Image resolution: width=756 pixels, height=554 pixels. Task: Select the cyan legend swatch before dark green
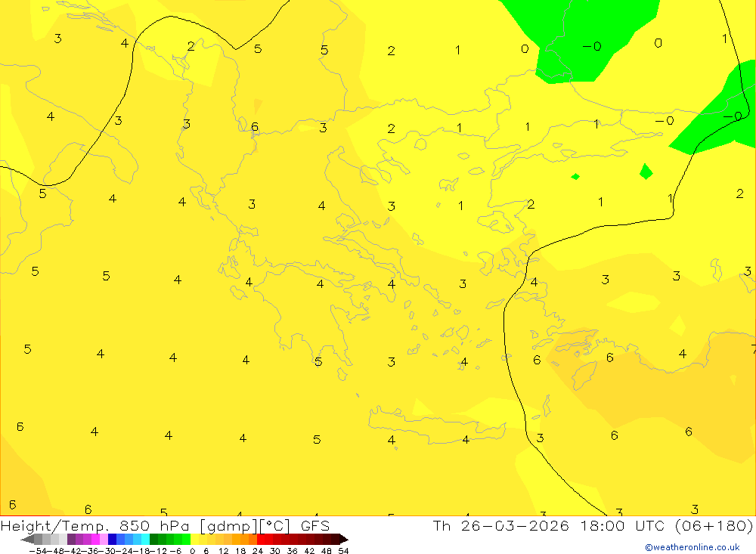click(x=145, y=539)
